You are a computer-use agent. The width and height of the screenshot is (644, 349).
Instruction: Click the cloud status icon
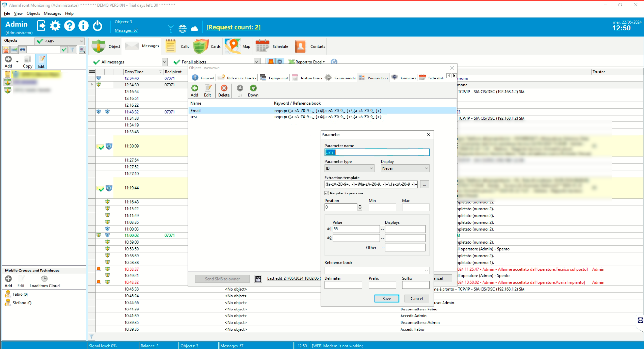point(194,28)
